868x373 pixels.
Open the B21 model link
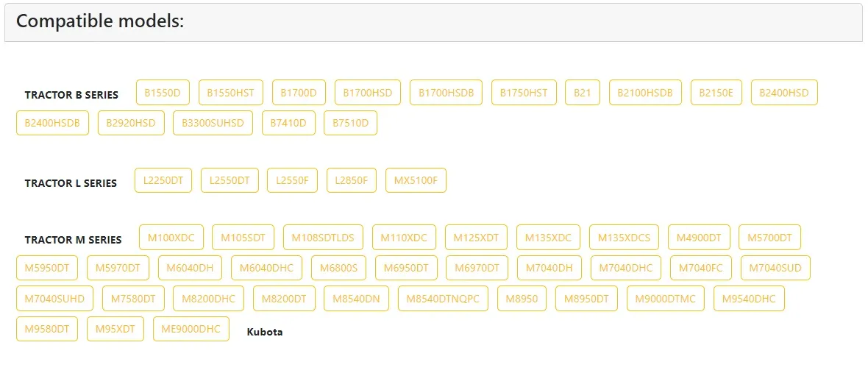tap(583, 93)
